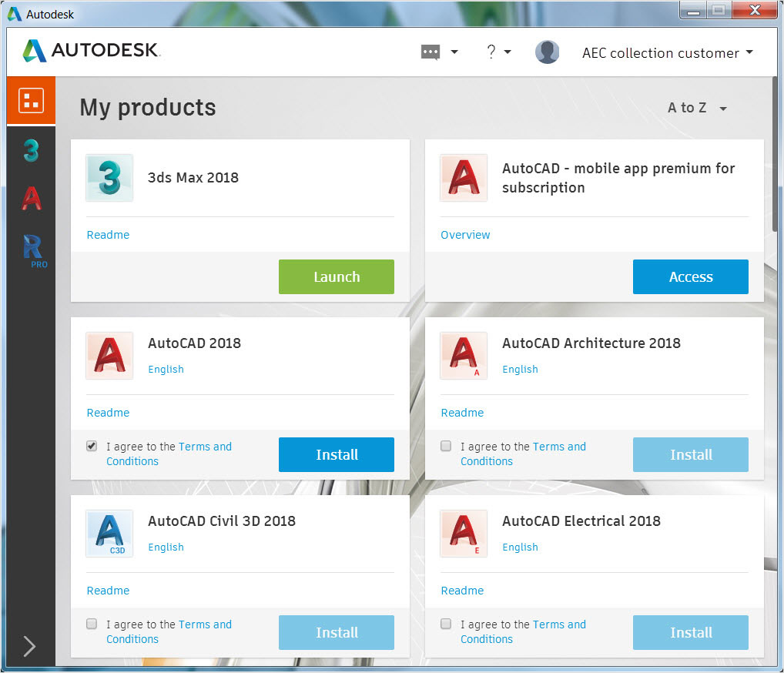Image resolution: width=784 pixels, height=673 pixels.
Task: Change English language for AutoCAD Electrical 2018
Action: [x=520, y=547]
